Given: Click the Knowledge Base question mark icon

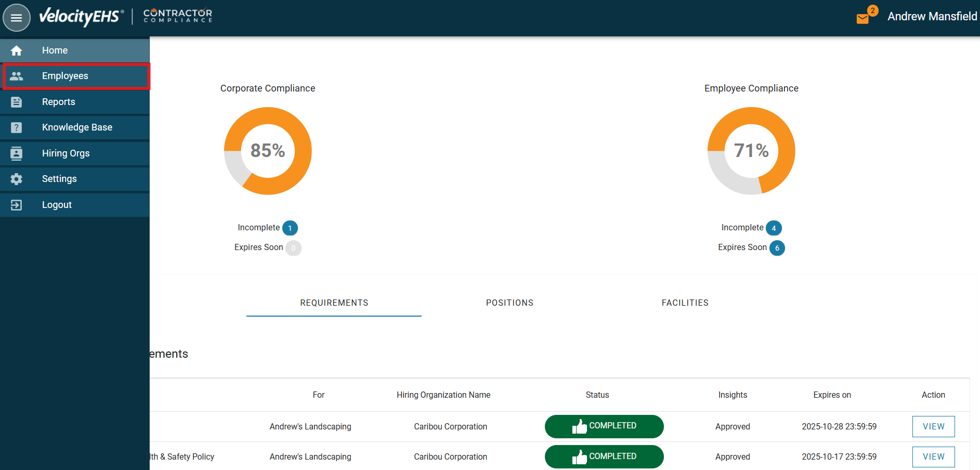Looking at the screenshot, I should click(17, 127).
